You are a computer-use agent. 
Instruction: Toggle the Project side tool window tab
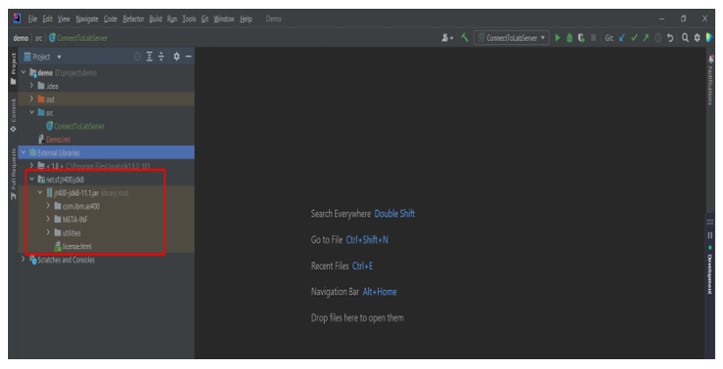[13, 69]
